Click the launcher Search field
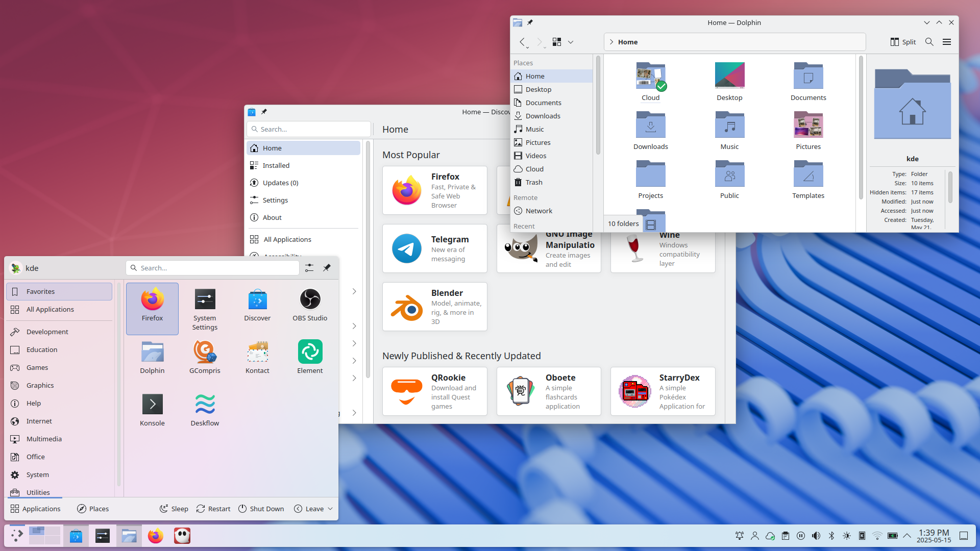The height and width of the screenshot is (551, 980). pos(214,268)
